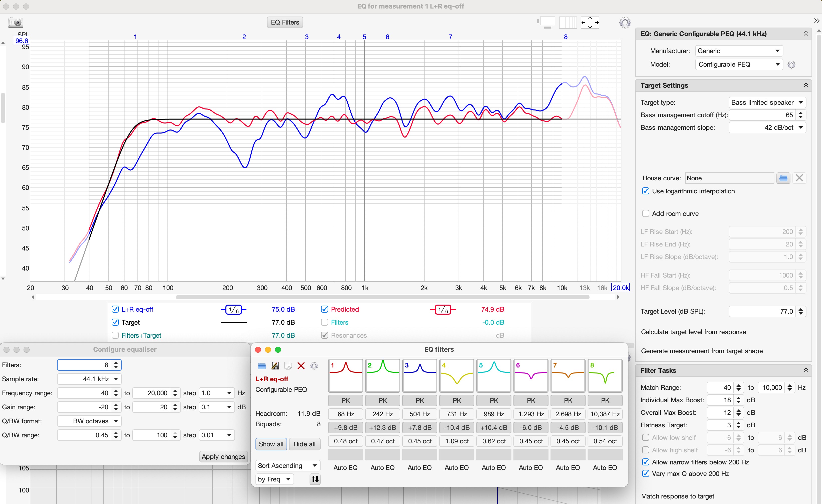Open the Target type dropdown
The image size is (822, 504).
pos(767,102)
